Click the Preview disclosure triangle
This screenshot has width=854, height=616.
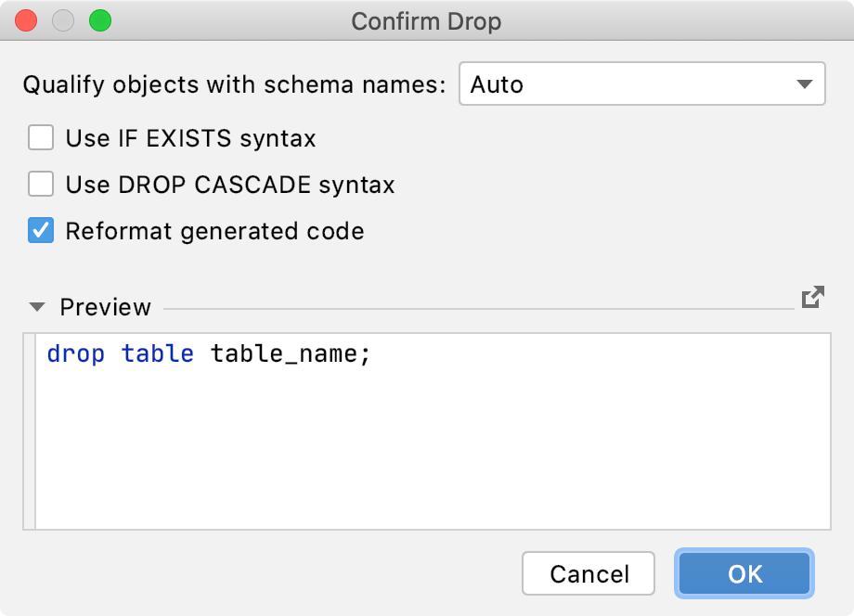click(x=34, y=307)
